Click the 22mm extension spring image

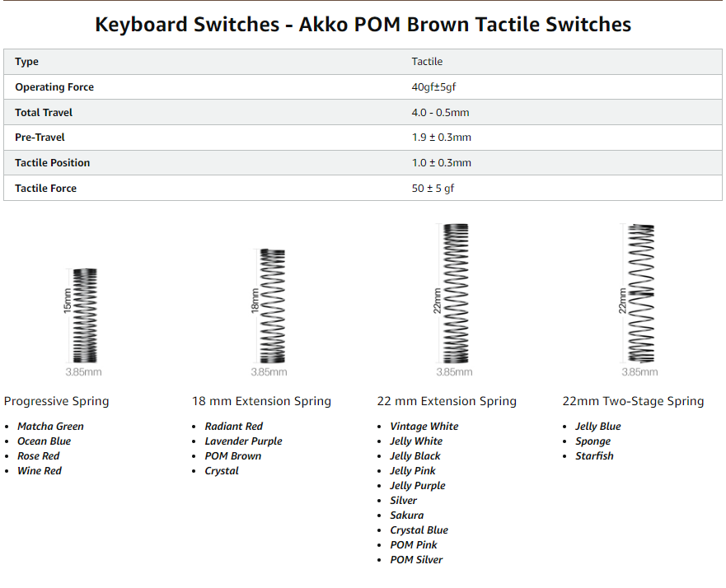(454, 300)
